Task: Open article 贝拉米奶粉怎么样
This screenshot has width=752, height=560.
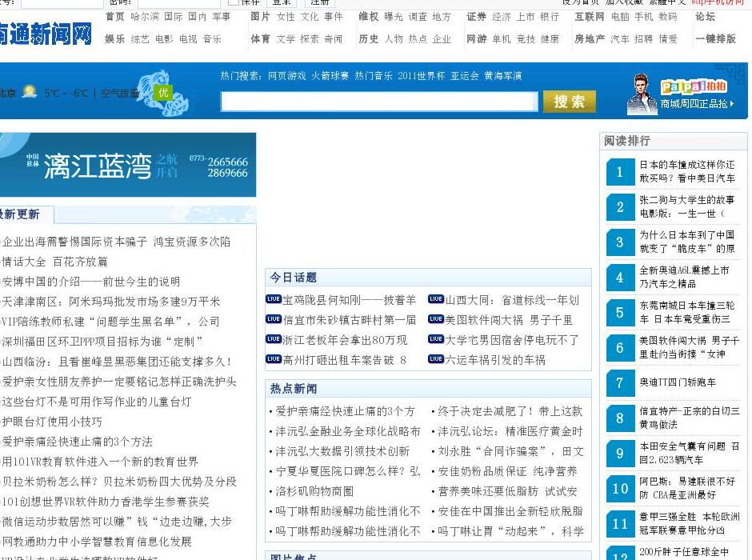Action: click(119, 482)
